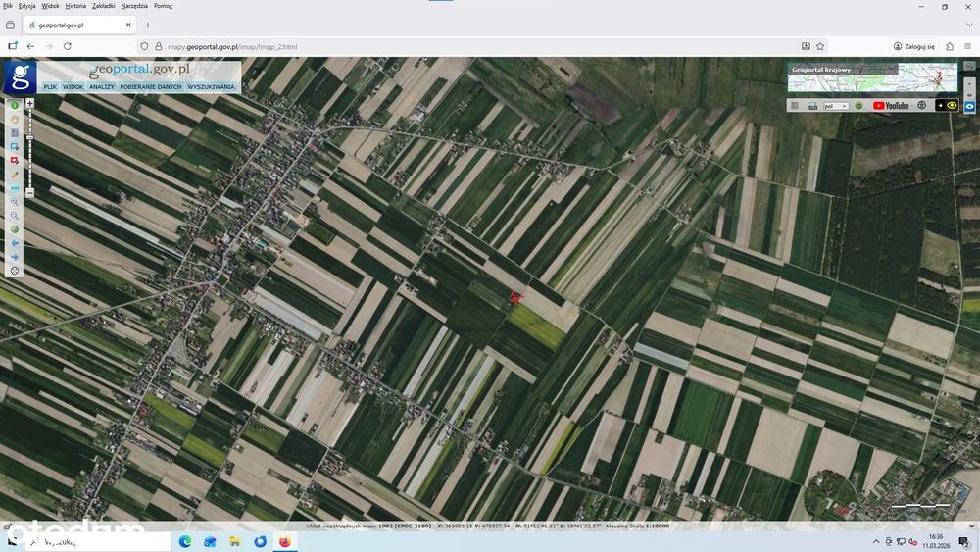
Task: Click the search icon at top-right of map
Action: pyautogui.click(x=969, y=65)
